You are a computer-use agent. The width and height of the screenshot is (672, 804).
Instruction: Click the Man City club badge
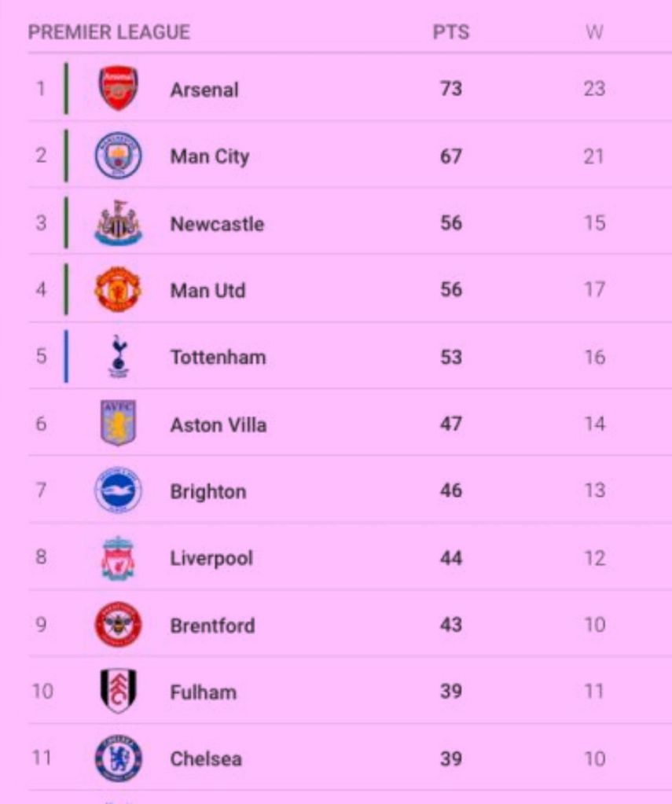coord(119,156)
